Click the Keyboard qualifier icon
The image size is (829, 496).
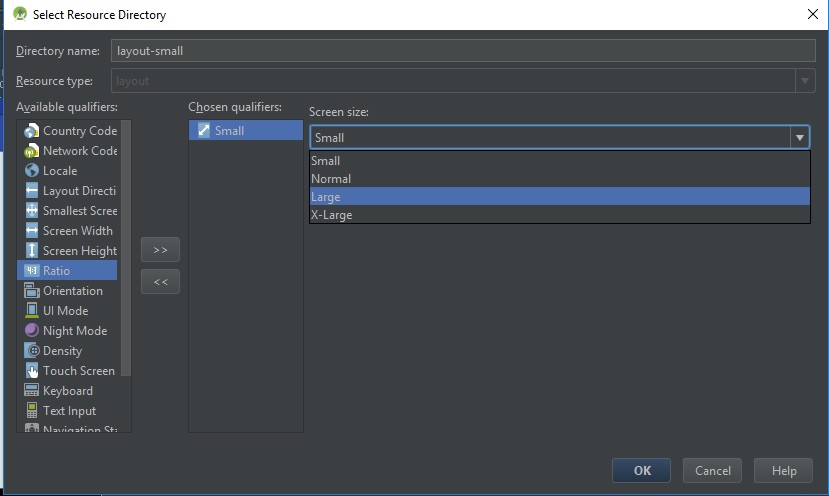click(31, 391)
